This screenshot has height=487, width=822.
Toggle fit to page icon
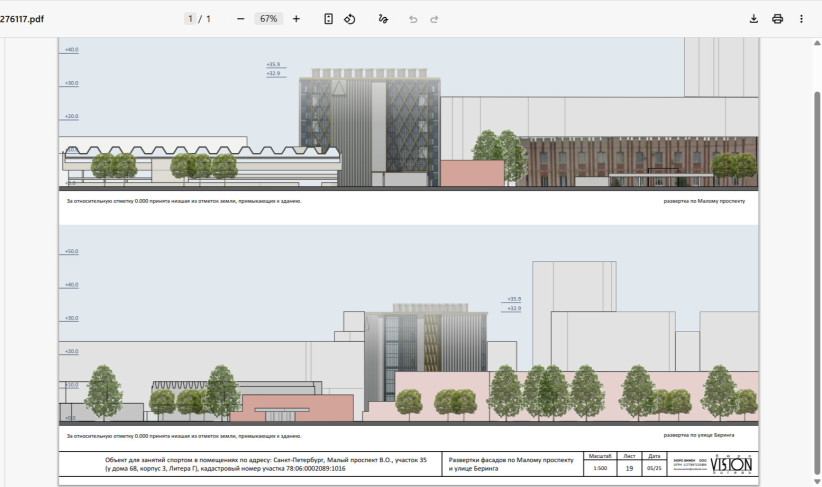click(328, 19)
